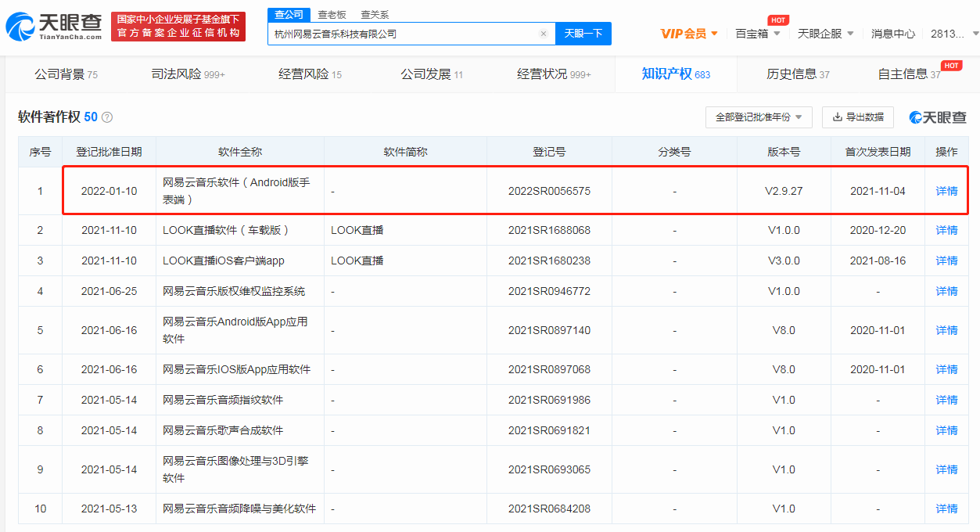The height and width of the screenshot is (532, 980).
Task: Switch to the 公司背景 tab
Action: tap(66, 74)
